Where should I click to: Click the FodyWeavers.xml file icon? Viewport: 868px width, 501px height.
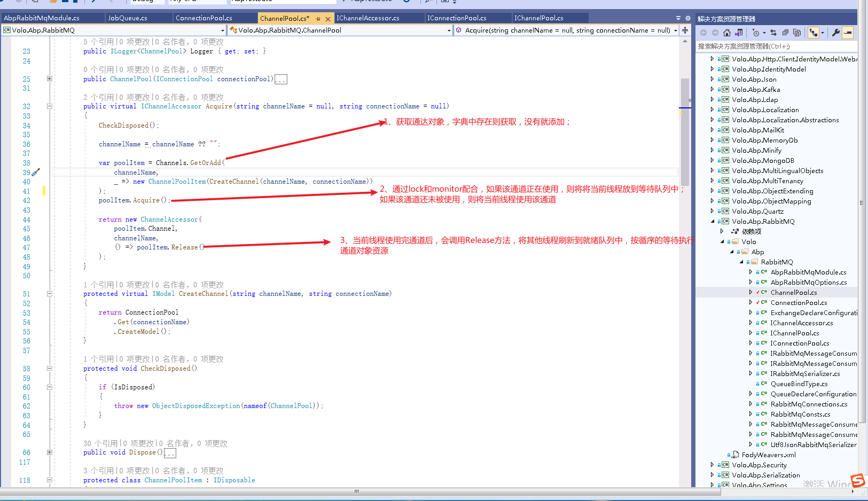click(x=735, y=455)
